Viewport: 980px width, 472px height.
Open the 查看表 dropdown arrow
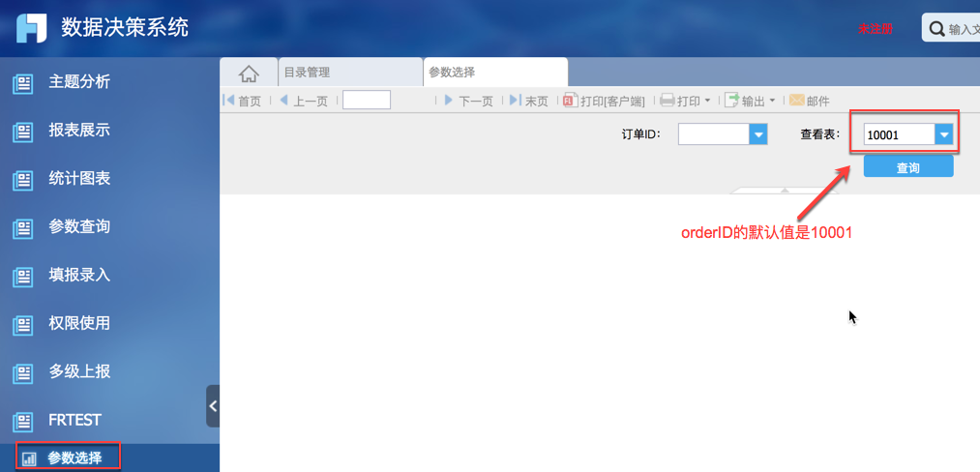coord(944,133)
